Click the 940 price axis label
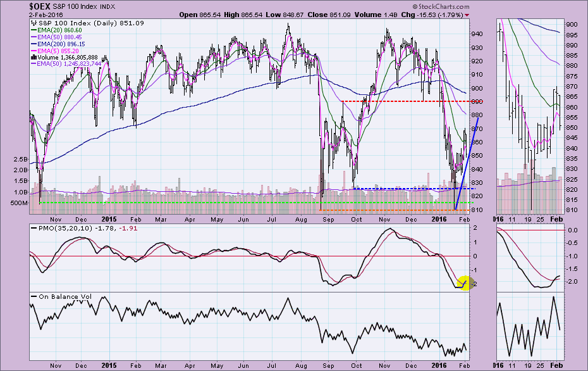The width and height of the screenshot is (588, 371). click(x=477, y=34)
